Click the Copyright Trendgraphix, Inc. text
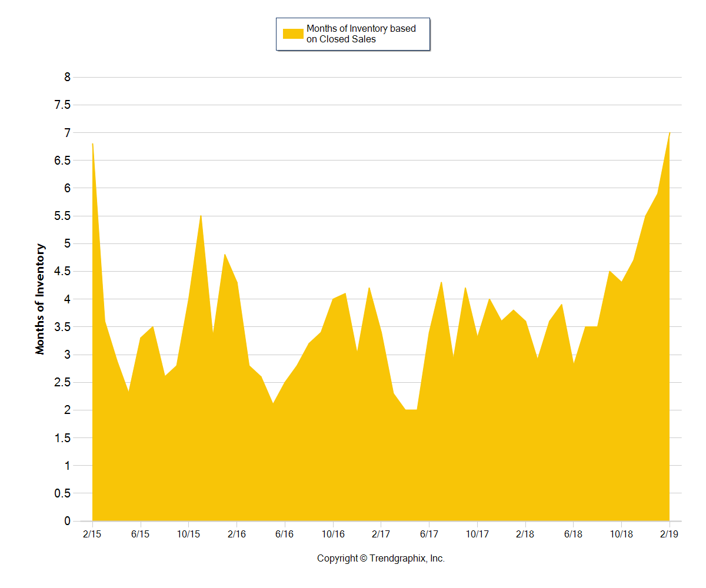The width and height of the screenshot is (706, 588). click(381, 559)
